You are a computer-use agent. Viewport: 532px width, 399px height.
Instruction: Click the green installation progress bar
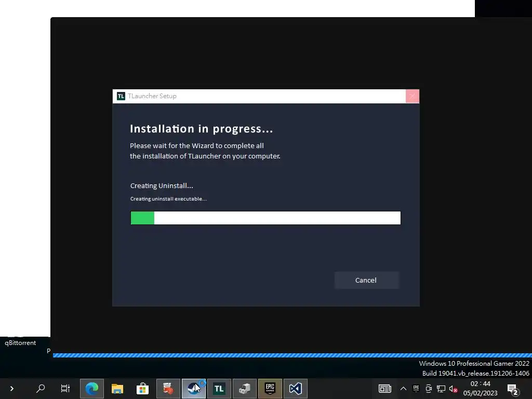[x=265, y=218]
